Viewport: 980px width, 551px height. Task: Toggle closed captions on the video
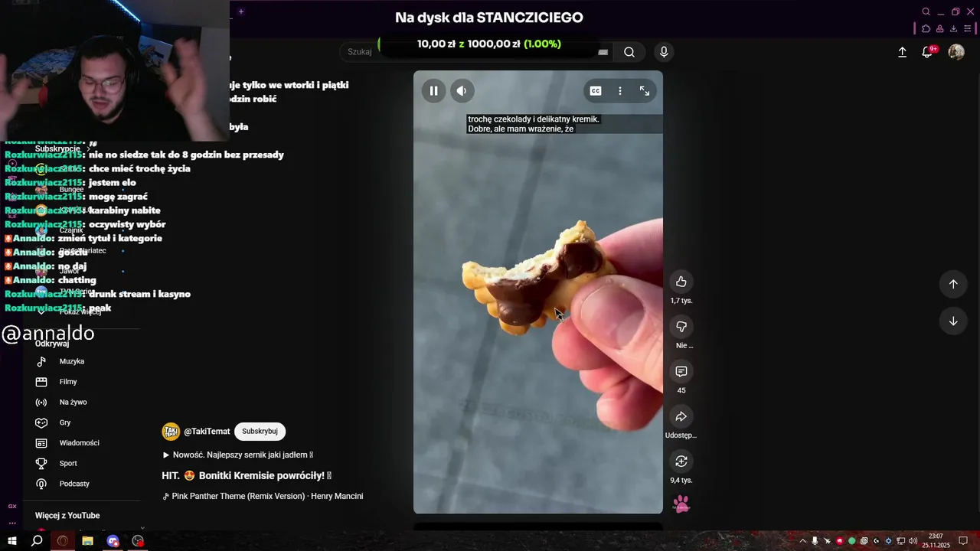coord(596,90)
